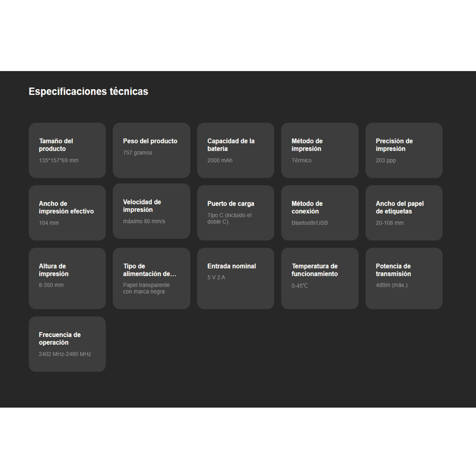Open the Potencia de transmisión card
476x476 pixels.
(x=404, y=278)
